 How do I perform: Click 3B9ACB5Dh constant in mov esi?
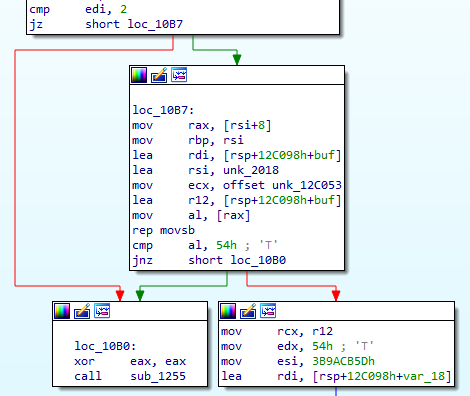click(343, 361)
